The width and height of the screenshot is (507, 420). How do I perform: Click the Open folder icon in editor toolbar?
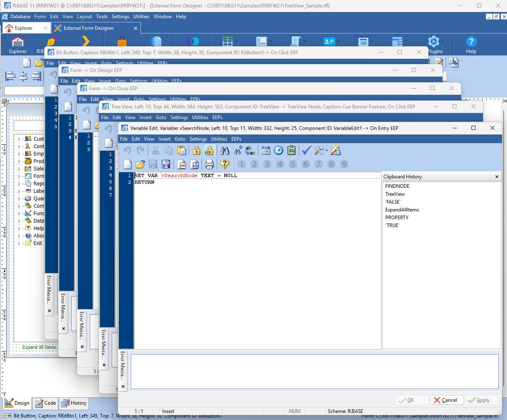140,164
